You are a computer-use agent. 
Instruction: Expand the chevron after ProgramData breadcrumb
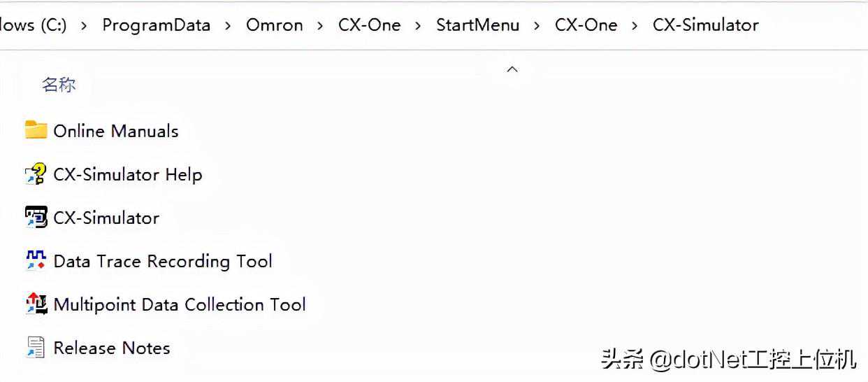pyautogui.click(x=229, y=26)
